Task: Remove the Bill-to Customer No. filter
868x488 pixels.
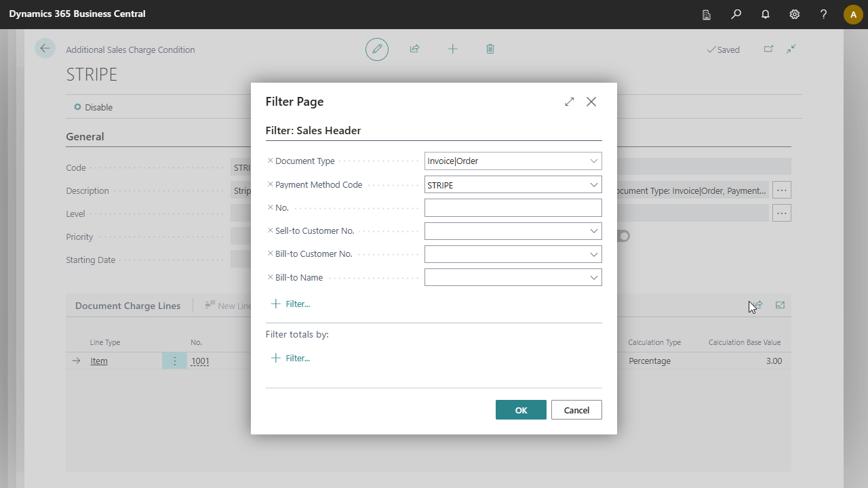Action: 271,253
